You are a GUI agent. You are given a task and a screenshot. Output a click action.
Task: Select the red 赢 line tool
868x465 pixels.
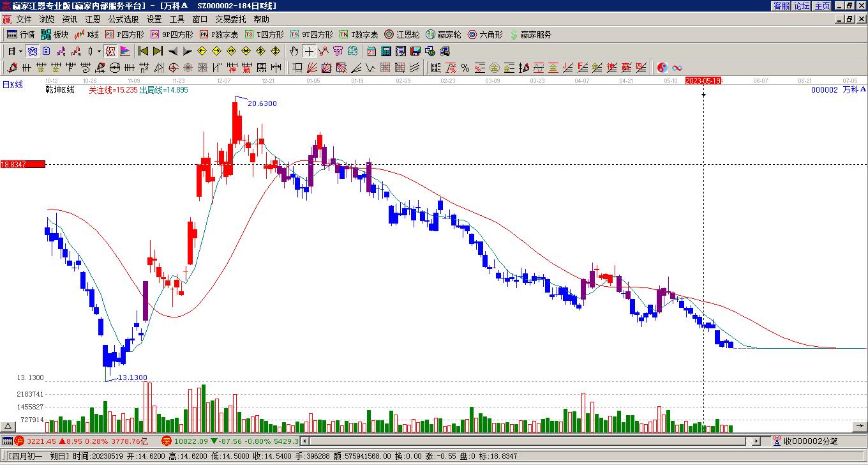[246, 68]
